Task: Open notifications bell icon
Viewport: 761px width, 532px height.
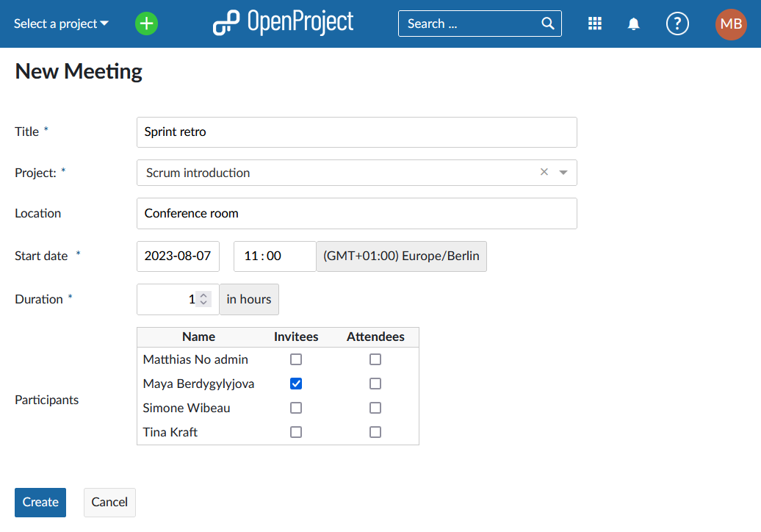Action: [633, 24]
